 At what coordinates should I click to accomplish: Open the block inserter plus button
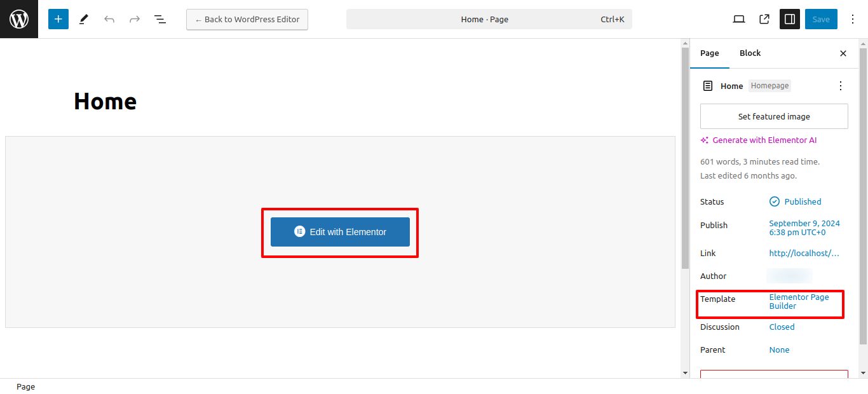tap(58, 19)
